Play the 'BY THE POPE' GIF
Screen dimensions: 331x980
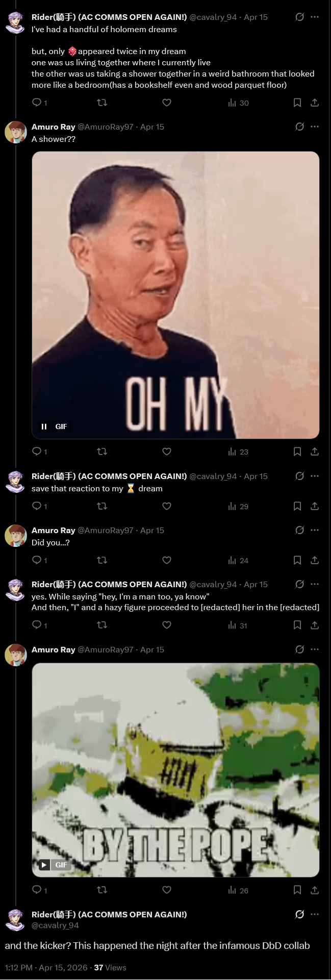coord(44,865)
